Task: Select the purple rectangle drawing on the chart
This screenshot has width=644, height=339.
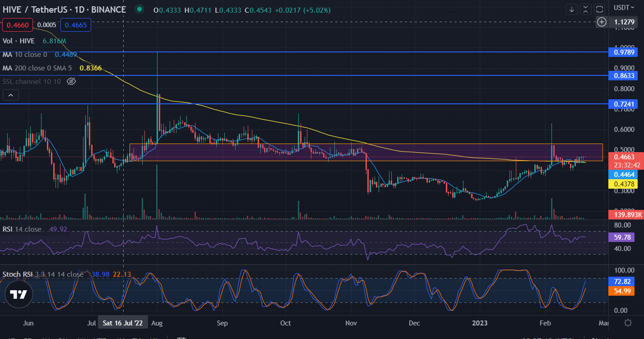Action: [366, 153]
